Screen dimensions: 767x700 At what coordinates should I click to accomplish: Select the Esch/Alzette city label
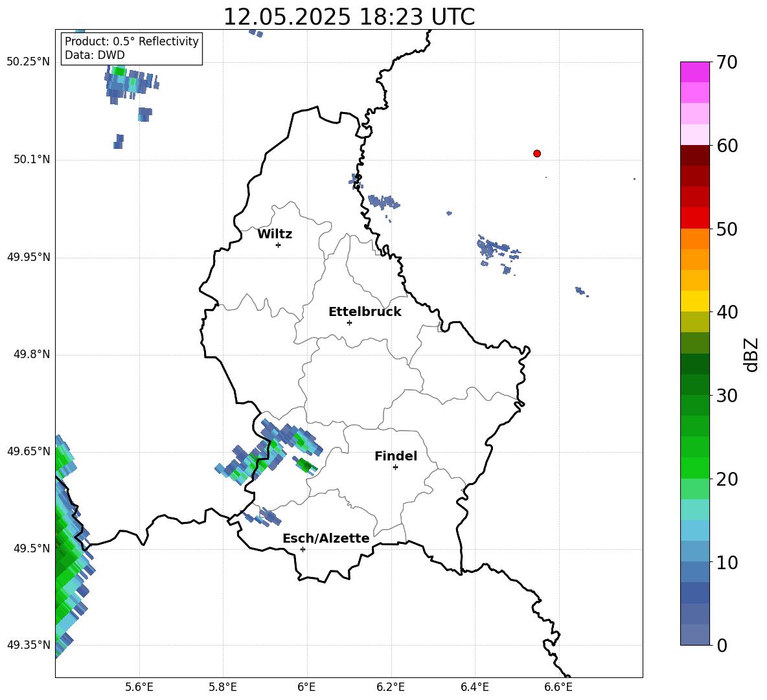(326, 539)
